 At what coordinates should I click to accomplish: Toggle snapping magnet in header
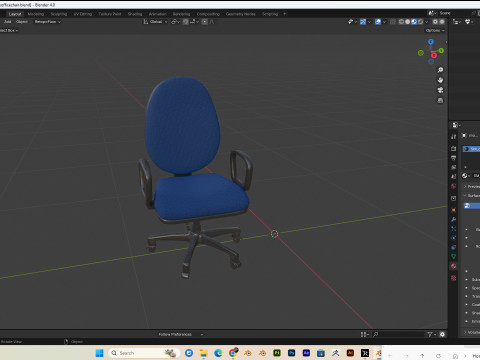[186, 22]
